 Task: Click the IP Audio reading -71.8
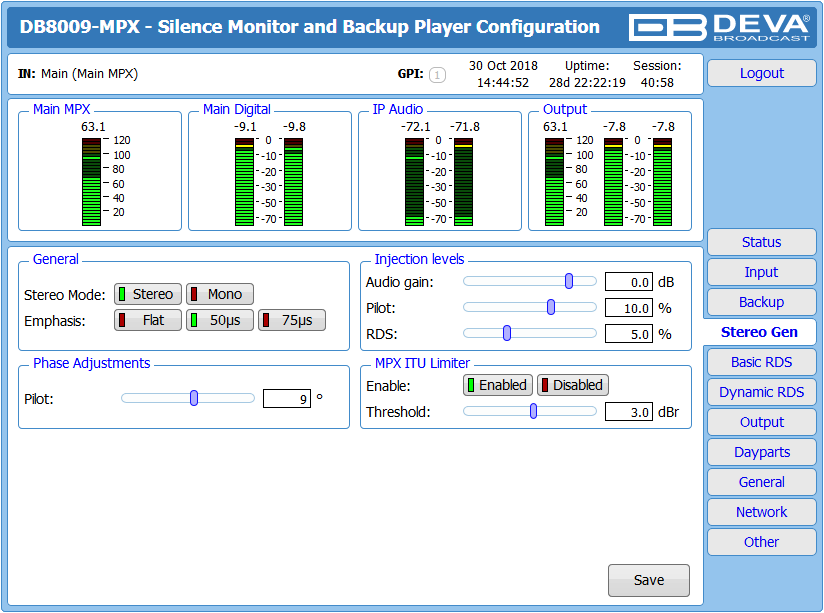(x=465, y=127)
